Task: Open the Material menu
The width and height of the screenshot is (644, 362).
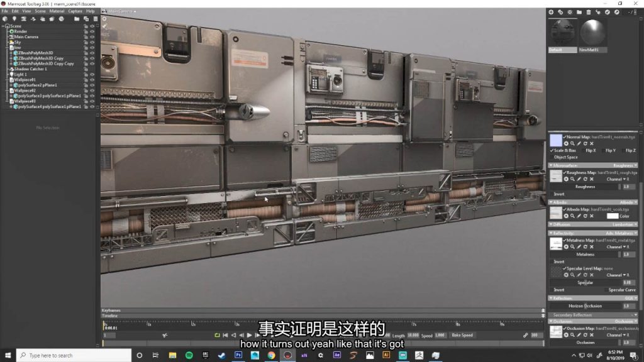Action: pos(57,11)
